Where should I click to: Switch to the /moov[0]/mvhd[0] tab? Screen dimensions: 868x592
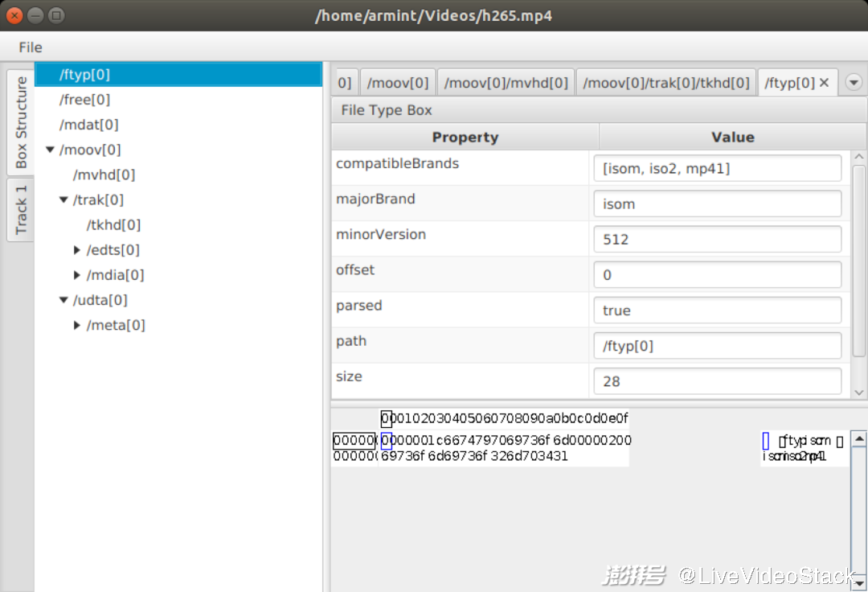[506, 83]
